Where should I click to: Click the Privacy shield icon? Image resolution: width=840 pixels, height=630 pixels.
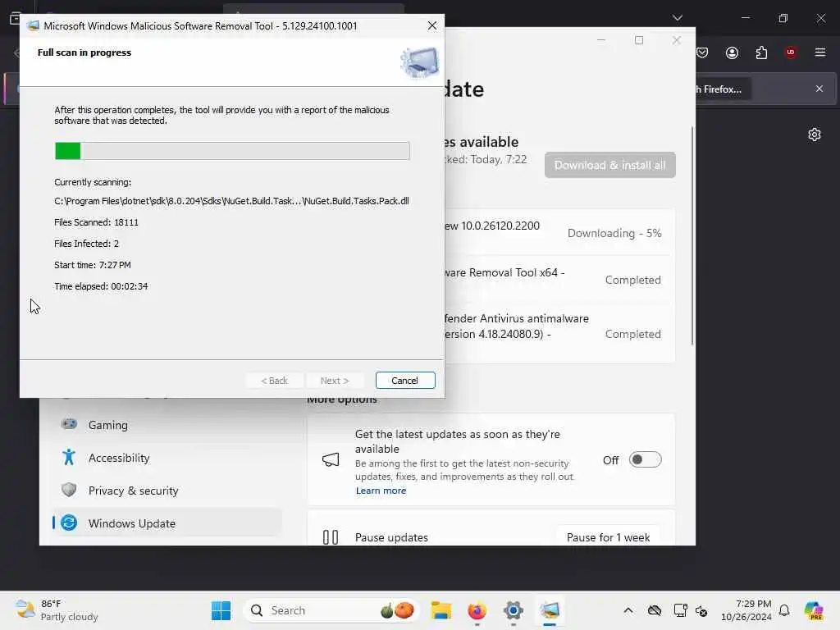69,490
